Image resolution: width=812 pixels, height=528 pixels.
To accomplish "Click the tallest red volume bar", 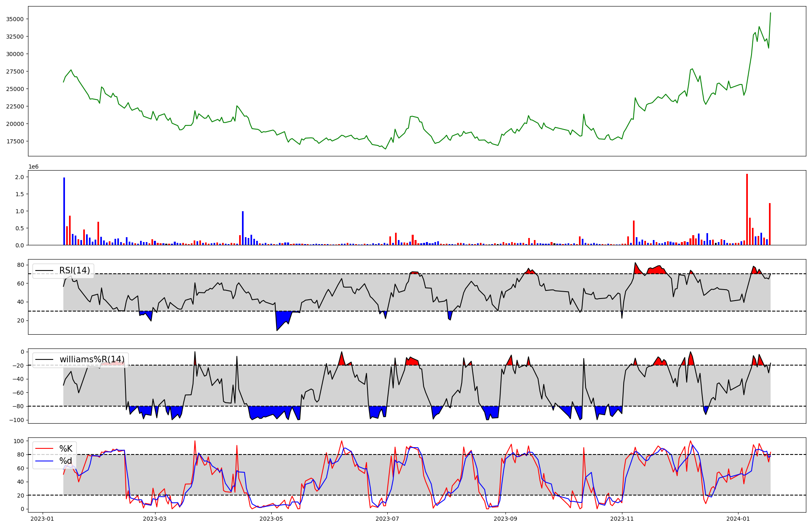I will (747, 209).
